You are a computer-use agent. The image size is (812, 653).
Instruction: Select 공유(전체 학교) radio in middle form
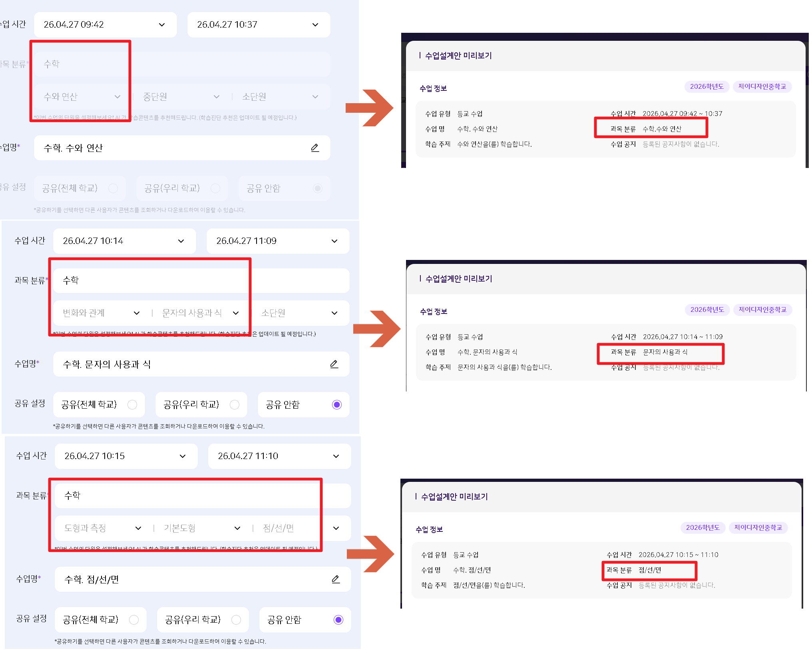click(x=132, y=405)
